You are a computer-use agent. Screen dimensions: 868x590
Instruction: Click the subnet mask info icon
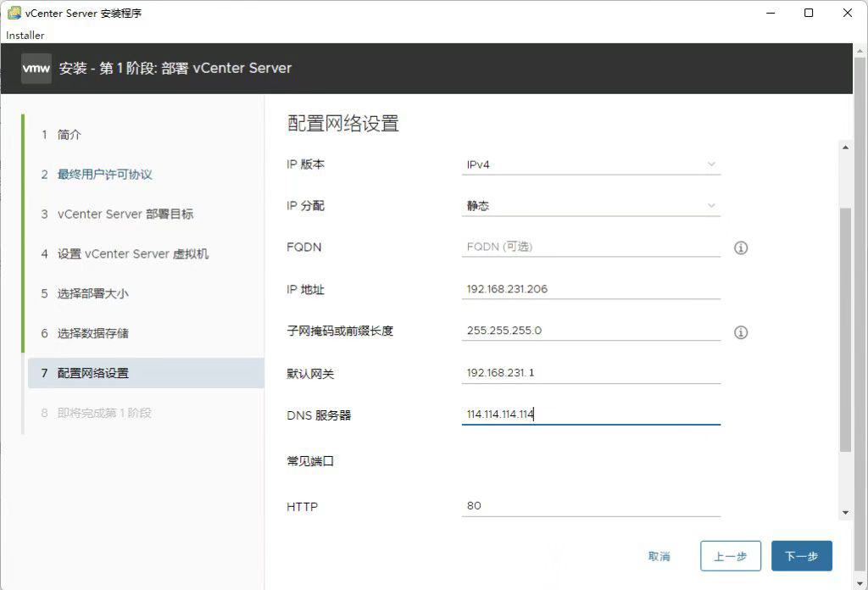point(741,332)
